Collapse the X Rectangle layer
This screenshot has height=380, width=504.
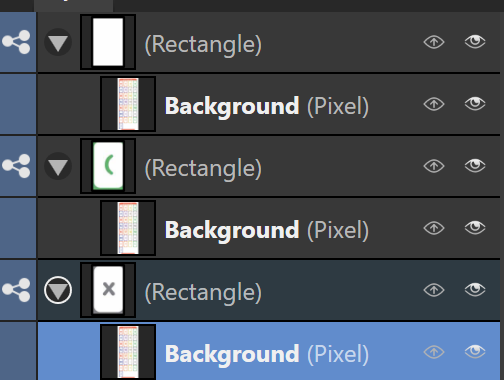point(58,290)
